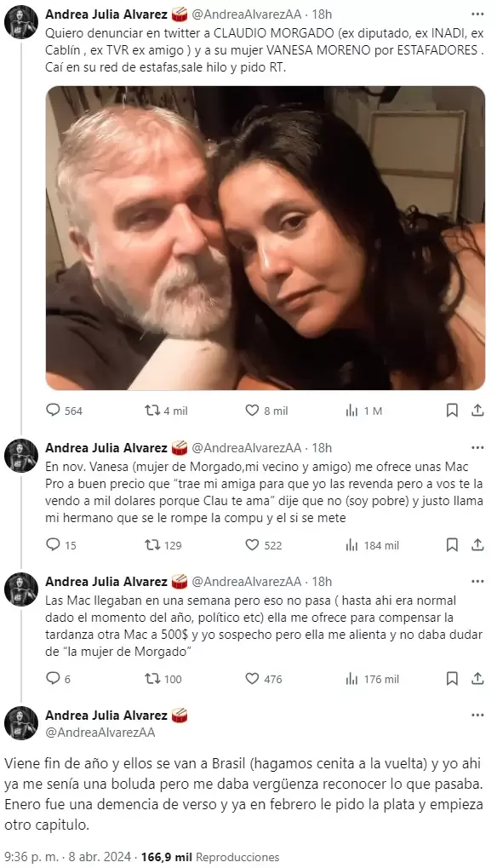Share the first tweet with the photo
Viewport: 497px width, 868px height.
pos(477,411)
